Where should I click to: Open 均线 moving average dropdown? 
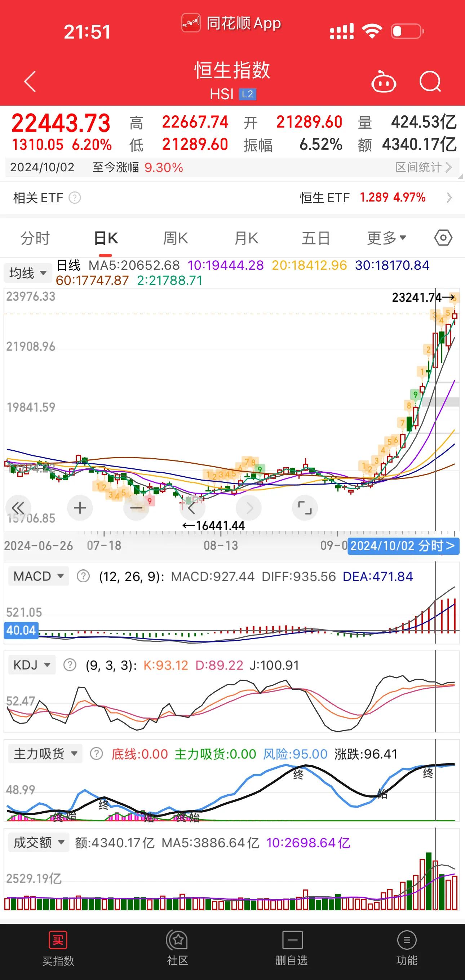point(28,273)
